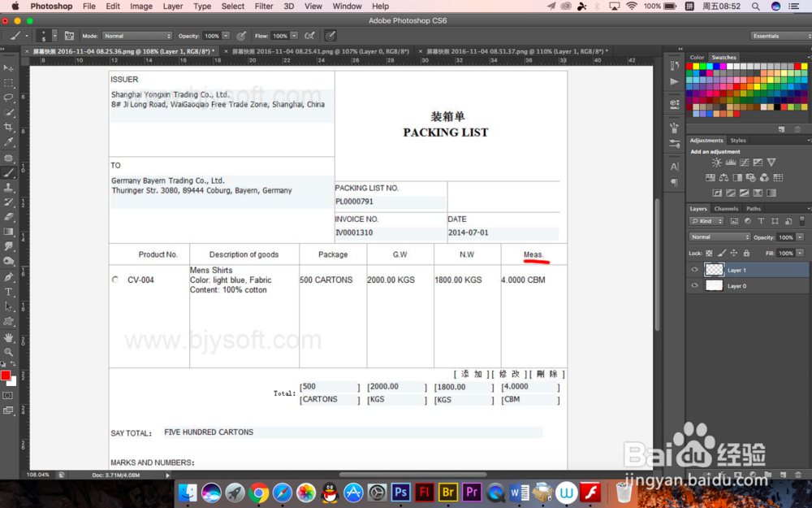
Task: Hide Layer 1 with eye icon
Action: pyautogui.click(x=694, y=270)
